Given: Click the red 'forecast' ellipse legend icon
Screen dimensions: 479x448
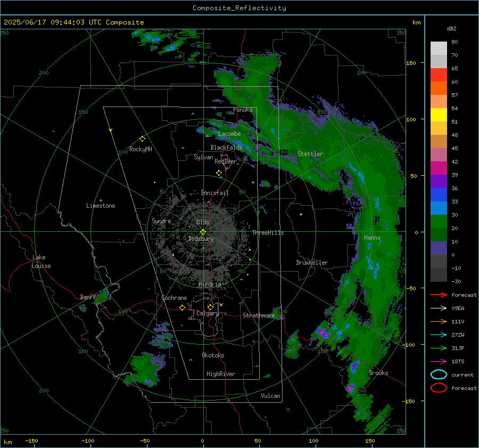Looking at the screenshot, I should click(439, 388).
